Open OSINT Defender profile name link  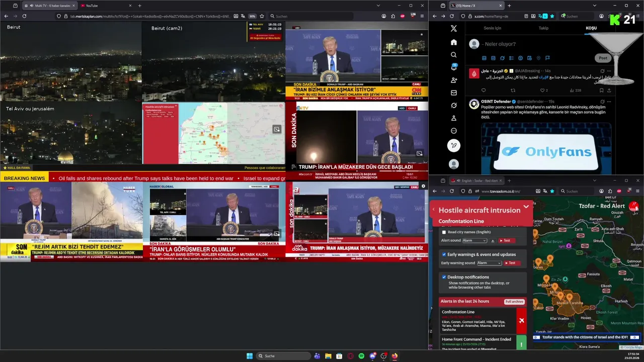click(x=496, y=102)
